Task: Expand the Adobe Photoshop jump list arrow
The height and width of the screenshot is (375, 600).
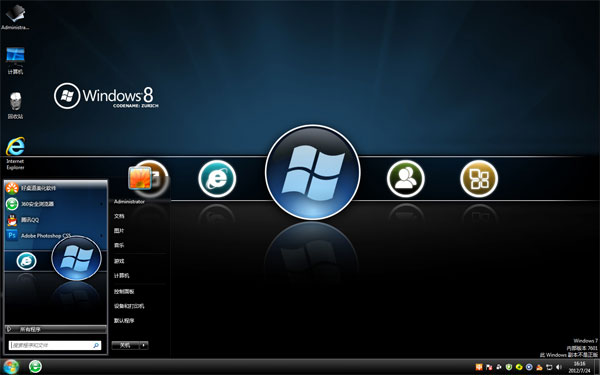Action: pyautogui.click(x=102, y=236)
